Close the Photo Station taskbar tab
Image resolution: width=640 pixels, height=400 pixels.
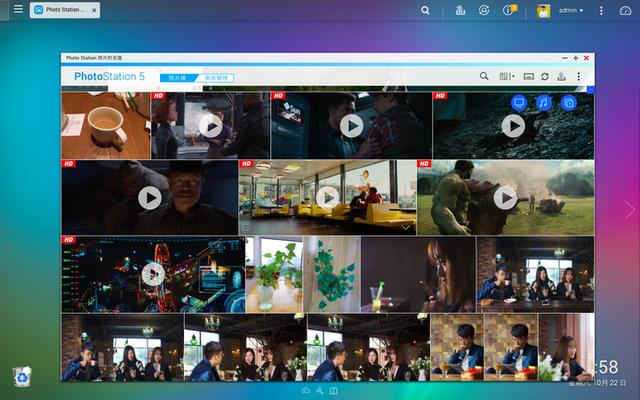[x=94, y=10]
